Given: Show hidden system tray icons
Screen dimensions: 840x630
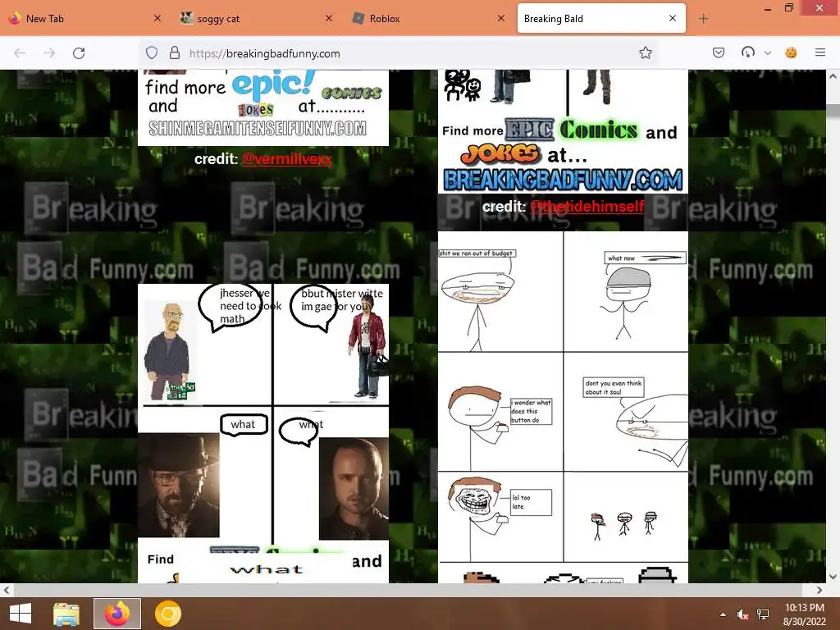Looking at the screenshot, I should pyautogui.click(x=724, y=614).
